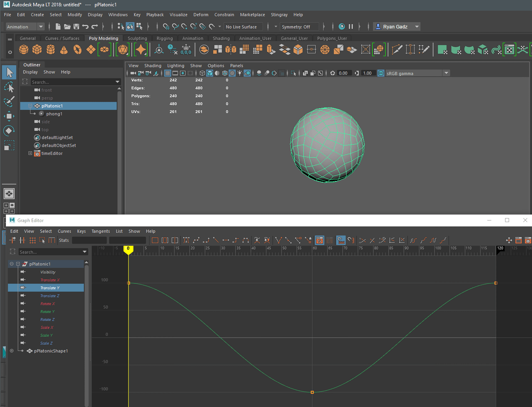Toggle the Graph Editor time snap
This screenshot has height=407, width=532.
[341, 240]
